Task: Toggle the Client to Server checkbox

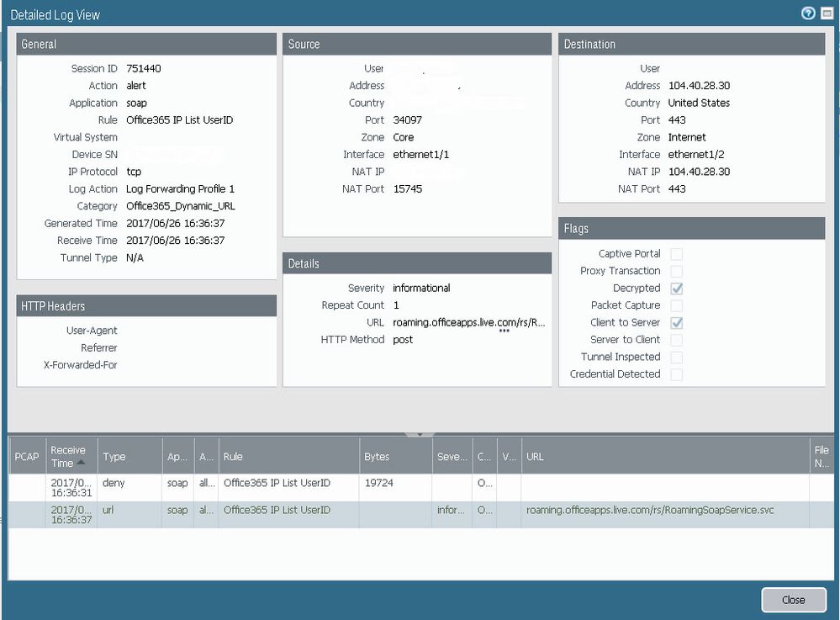Action: pos(677,323)
